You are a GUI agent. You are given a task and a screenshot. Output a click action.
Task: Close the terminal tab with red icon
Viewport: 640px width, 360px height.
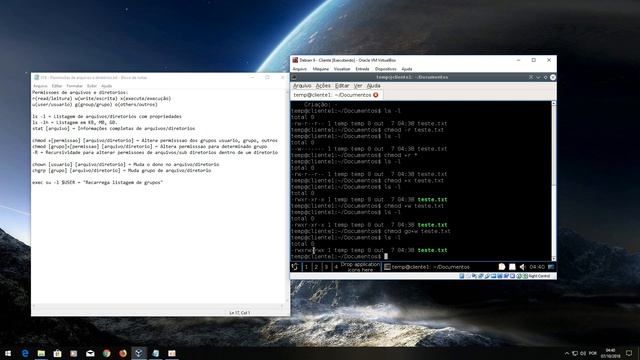[x=376, y=95]
